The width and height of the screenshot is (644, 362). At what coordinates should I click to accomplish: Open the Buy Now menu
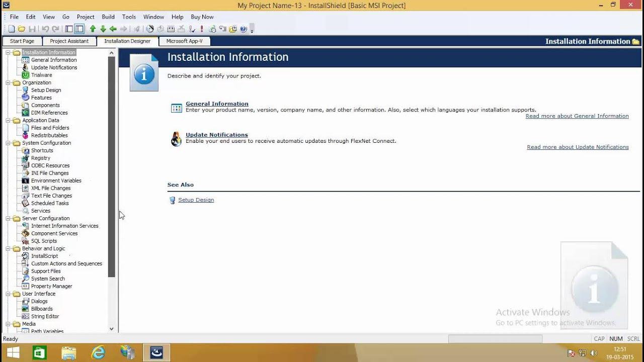(202, 17)
